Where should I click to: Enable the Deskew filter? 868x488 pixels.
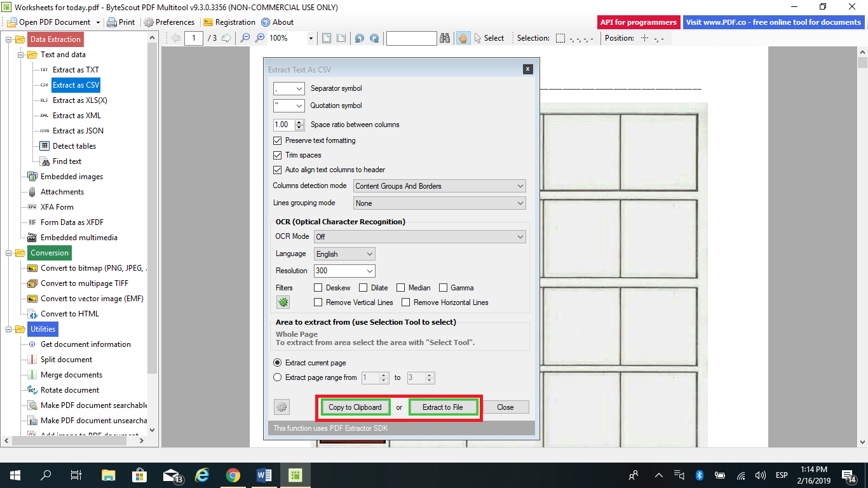319,287
